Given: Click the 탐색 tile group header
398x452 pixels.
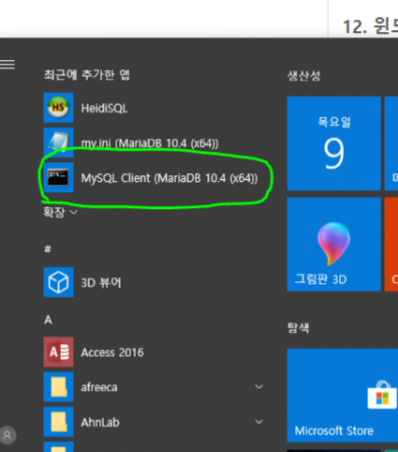Looking at the screenshot, I should (298, 328).
